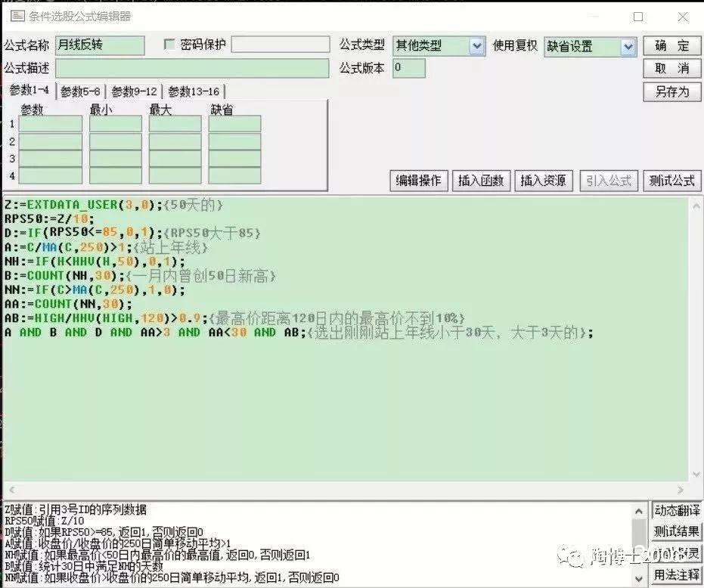Click the 插入函数 button

click(481, 181)
